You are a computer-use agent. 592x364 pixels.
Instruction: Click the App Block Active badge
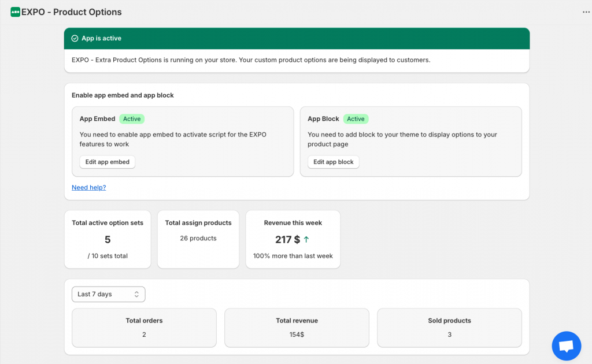[x=356, y=119]
